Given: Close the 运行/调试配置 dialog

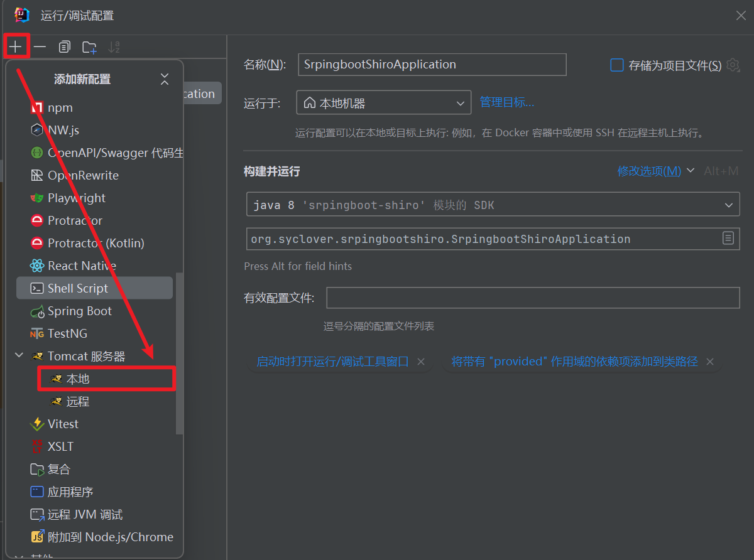Looking at the screenshot, I should coord(741,16).
